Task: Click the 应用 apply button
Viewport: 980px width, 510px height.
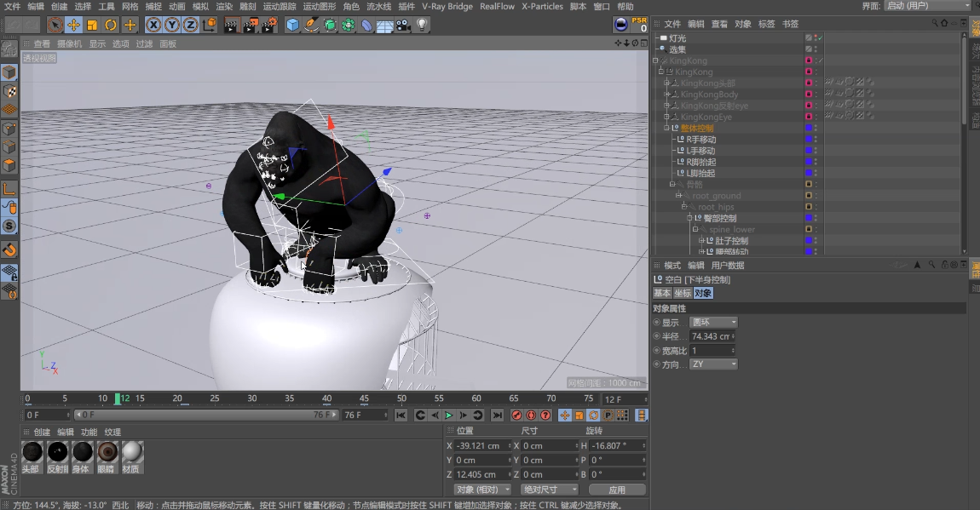Action: pyautogui.click(x=617, y=490)
